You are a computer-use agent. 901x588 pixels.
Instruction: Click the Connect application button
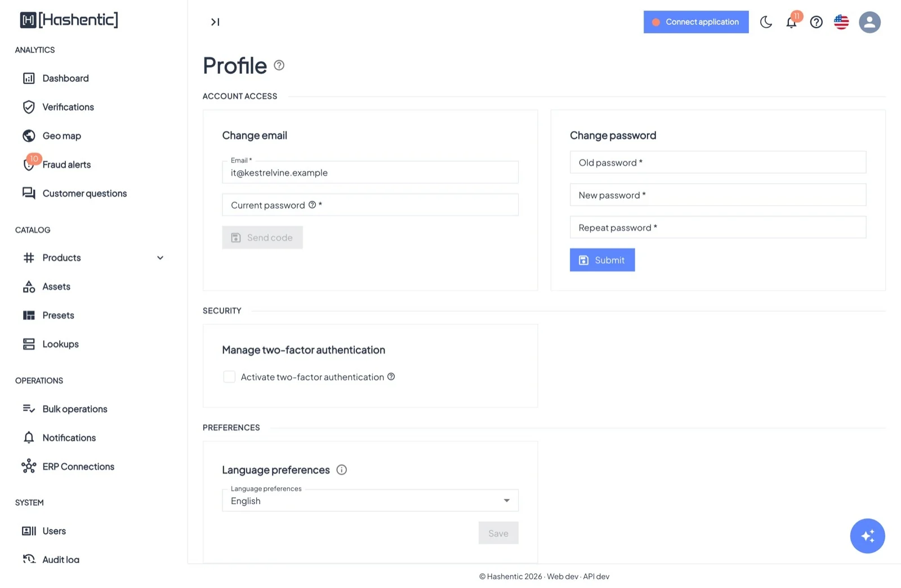pyautogui.click(x=696, y=22)
